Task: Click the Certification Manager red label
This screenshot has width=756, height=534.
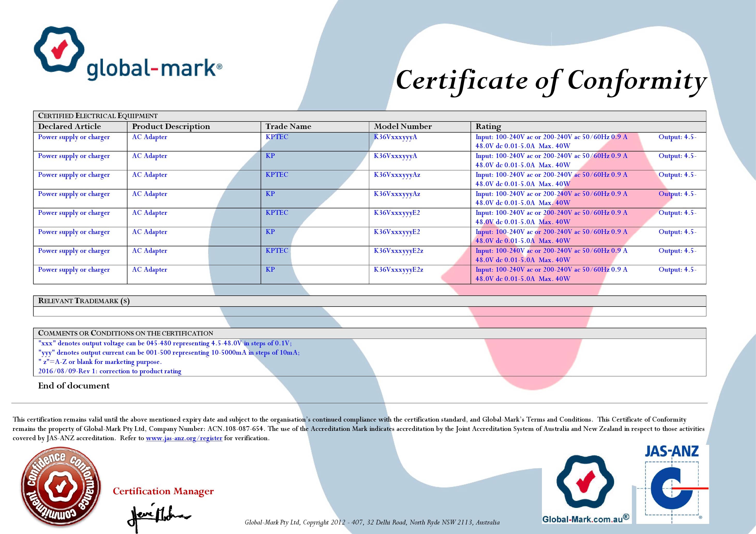Action: click(163, 491)
